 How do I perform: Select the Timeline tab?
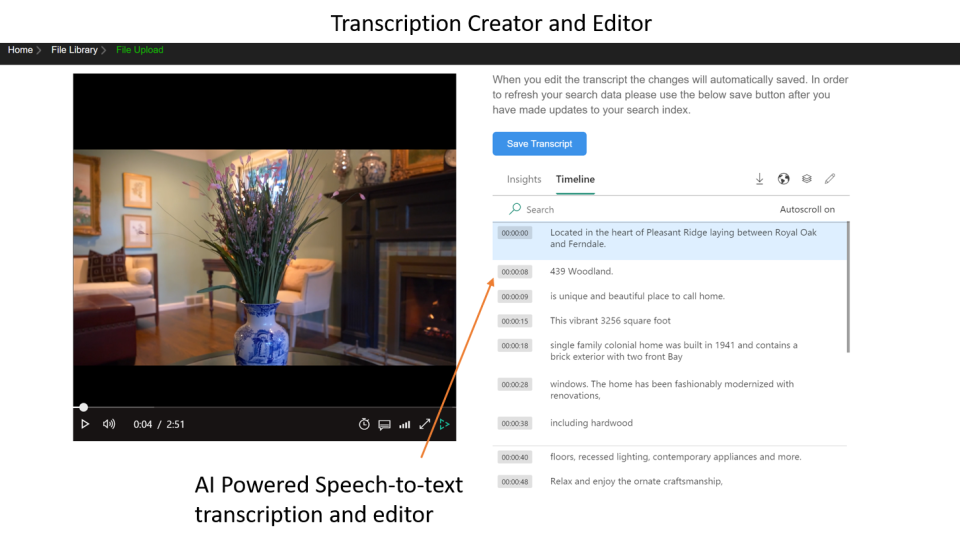(575, 179)
